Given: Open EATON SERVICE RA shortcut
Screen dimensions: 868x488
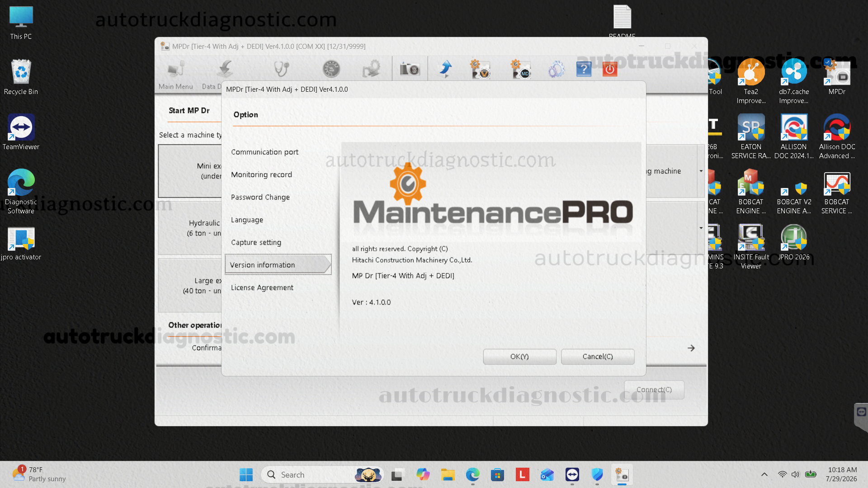Looking at the screenshot, I should (751, 137).
